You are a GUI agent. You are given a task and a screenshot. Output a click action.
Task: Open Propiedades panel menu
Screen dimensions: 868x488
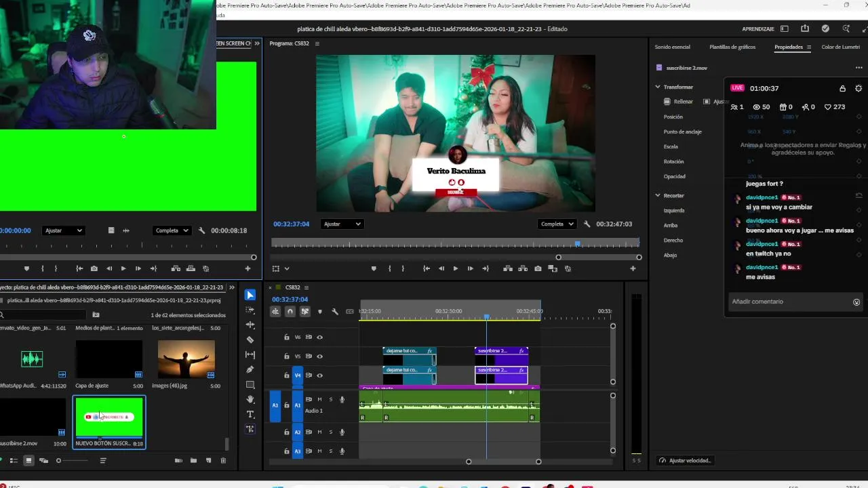[x=809, y=47]
